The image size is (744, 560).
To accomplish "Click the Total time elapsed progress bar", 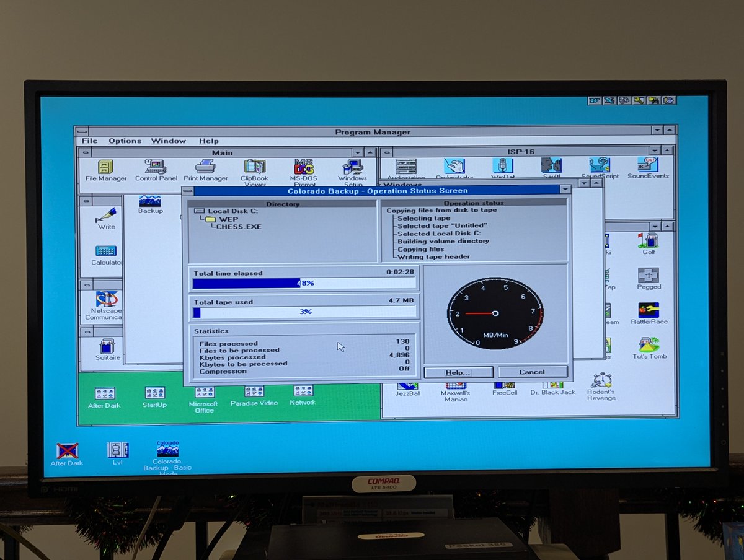I will pos(304,283).
